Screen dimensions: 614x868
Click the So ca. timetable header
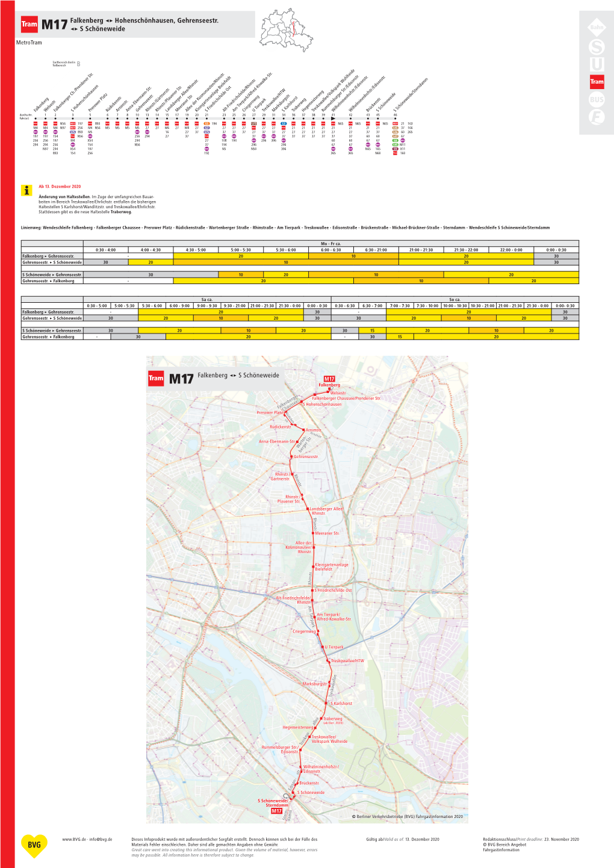click(x=454, y=299)
